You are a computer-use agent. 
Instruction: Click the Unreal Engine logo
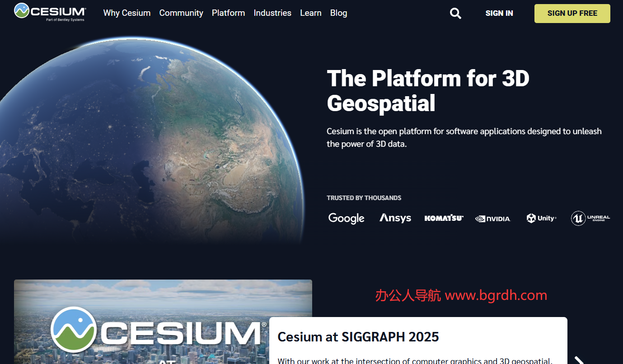pos(590,218)
